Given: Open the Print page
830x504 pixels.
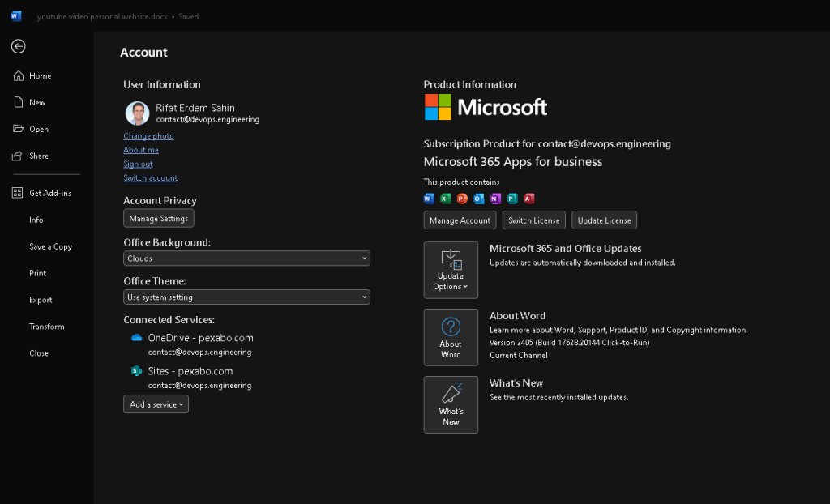Looking at the screenshot, I should pos(37,273).
